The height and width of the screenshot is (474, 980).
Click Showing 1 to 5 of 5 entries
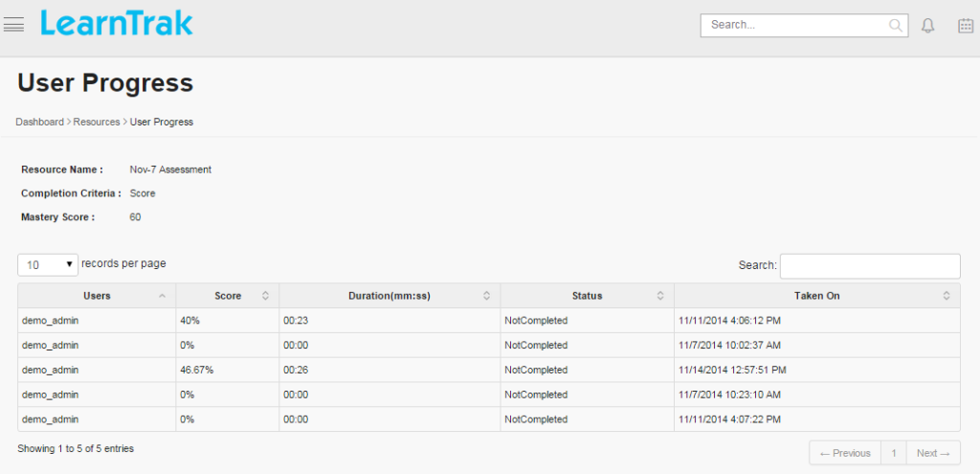76,448
